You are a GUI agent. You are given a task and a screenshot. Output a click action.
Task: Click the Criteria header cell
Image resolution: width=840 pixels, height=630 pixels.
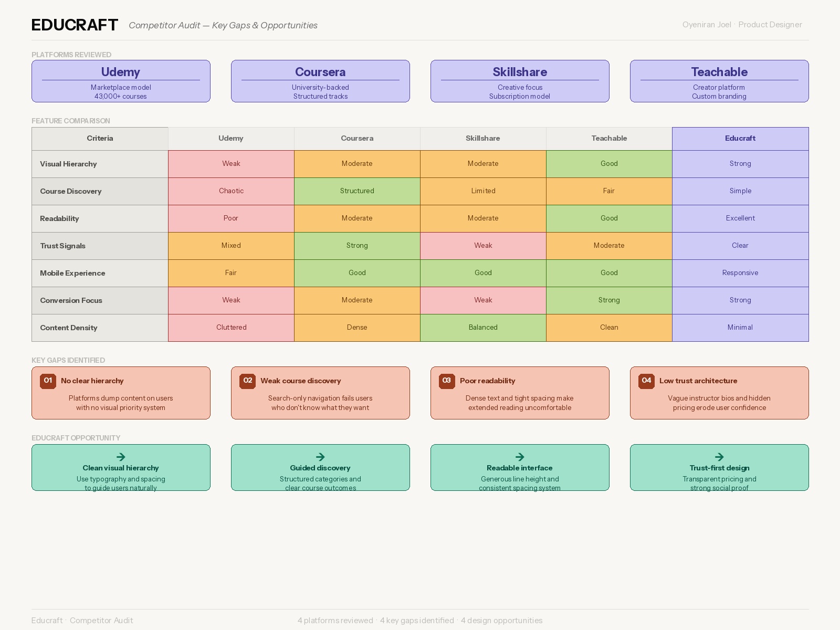100,138
